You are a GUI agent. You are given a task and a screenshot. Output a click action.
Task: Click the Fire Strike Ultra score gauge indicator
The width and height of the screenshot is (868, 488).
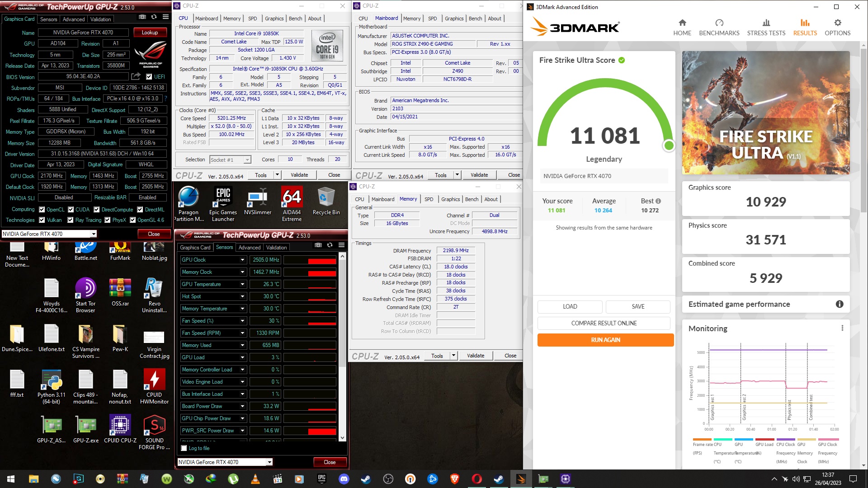(669, 145)
